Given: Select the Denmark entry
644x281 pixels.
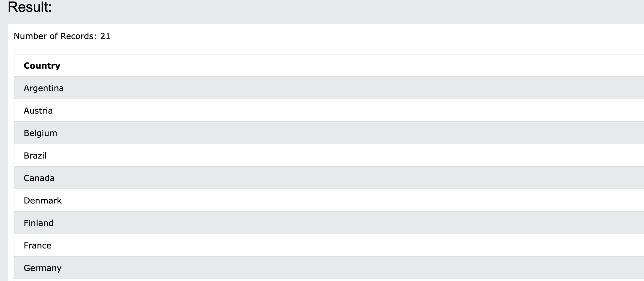Looking at the screenshot, I should (43, 201).
